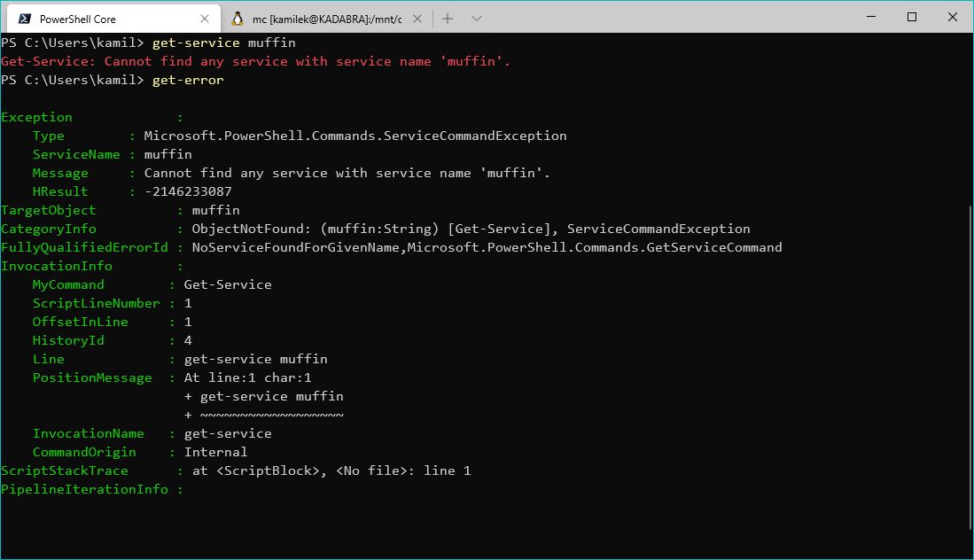Open a new tab with the plus icon
Viewport: 974px width, 560px height.
[x=448, y=19]
